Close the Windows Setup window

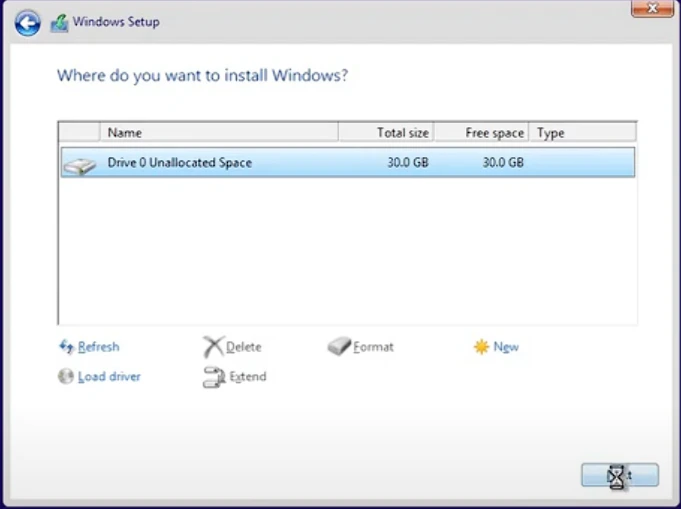tap(652, 8)
